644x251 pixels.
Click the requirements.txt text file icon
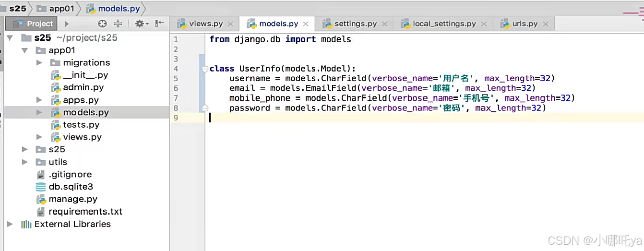41,212
